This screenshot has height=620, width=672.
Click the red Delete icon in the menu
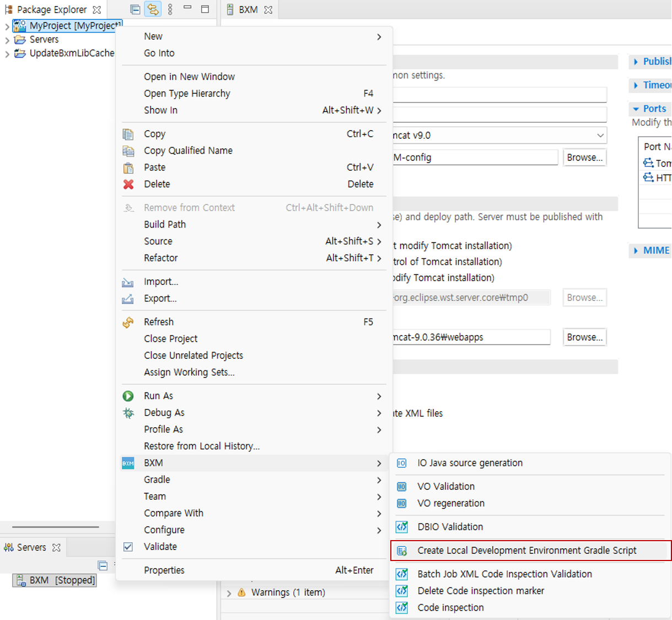[x=128, y=184]
